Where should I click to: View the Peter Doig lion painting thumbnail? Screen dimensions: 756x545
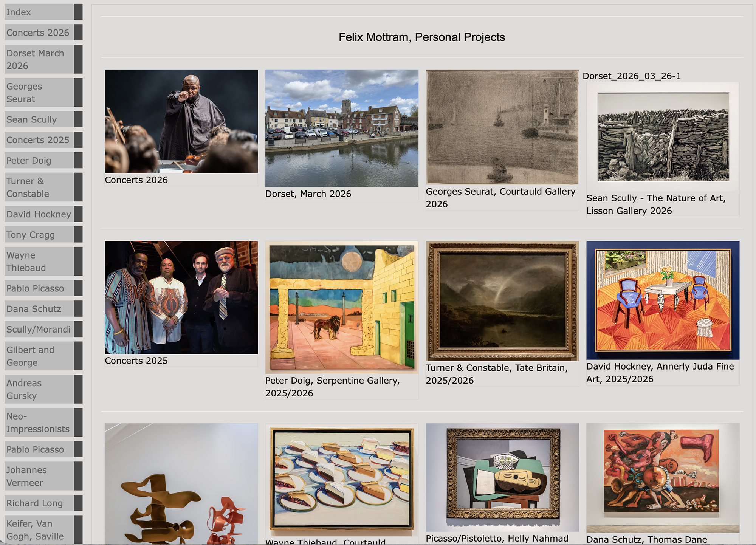pos(342,307)
